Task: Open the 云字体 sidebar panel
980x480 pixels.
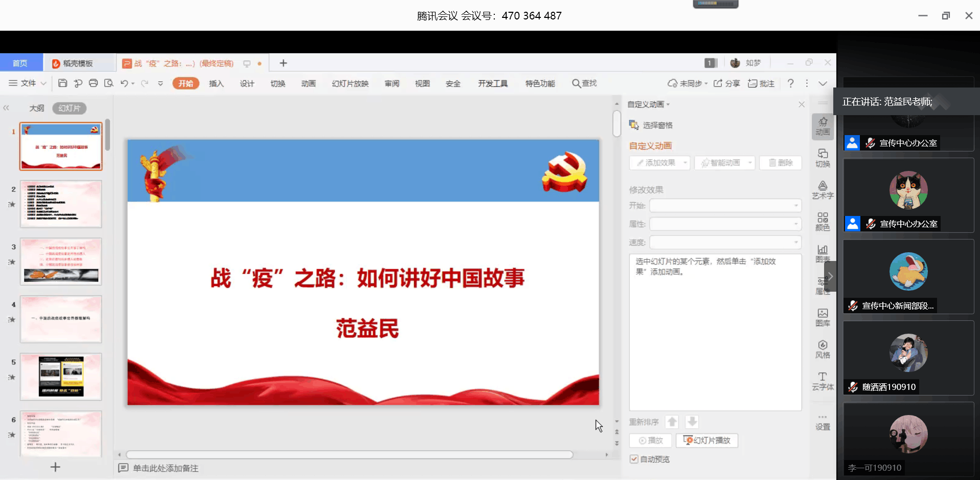Action: click(822, 381)
